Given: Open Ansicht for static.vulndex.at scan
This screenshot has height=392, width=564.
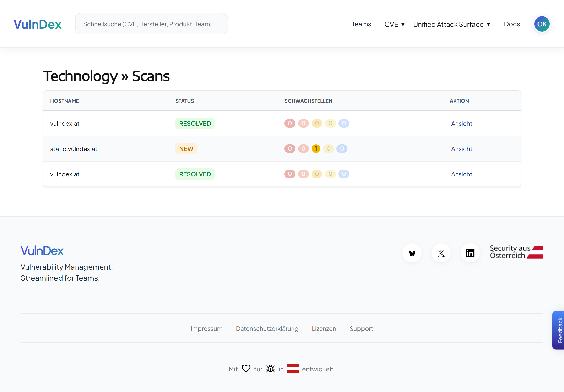Looking at the screenshot, I should point(461,149).
